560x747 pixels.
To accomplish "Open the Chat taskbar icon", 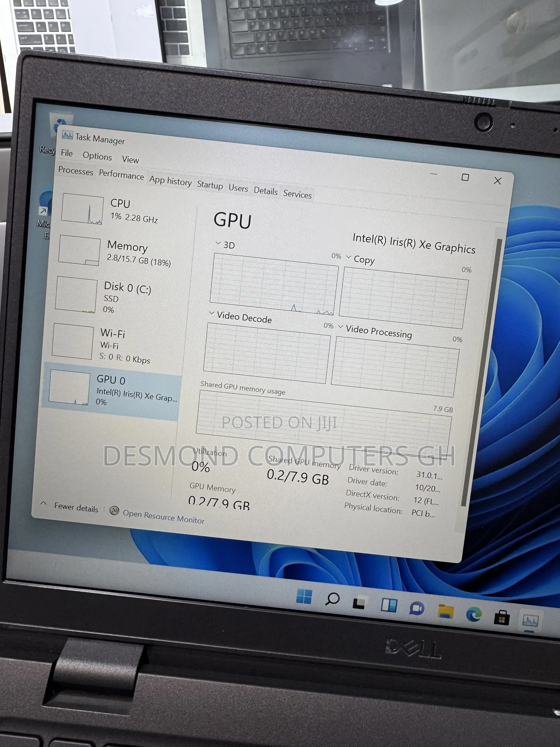I will pyautogui.click(x=416, y=608).
